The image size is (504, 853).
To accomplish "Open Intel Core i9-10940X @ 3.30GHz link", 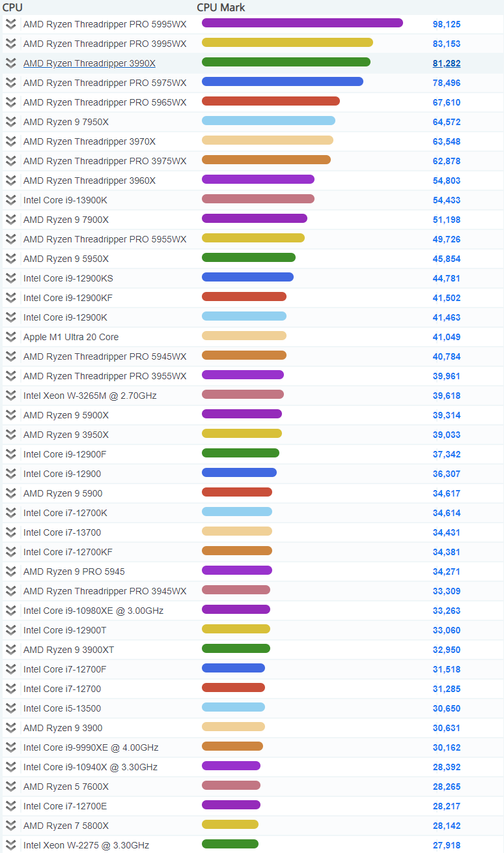I will [x=91, y=767].
